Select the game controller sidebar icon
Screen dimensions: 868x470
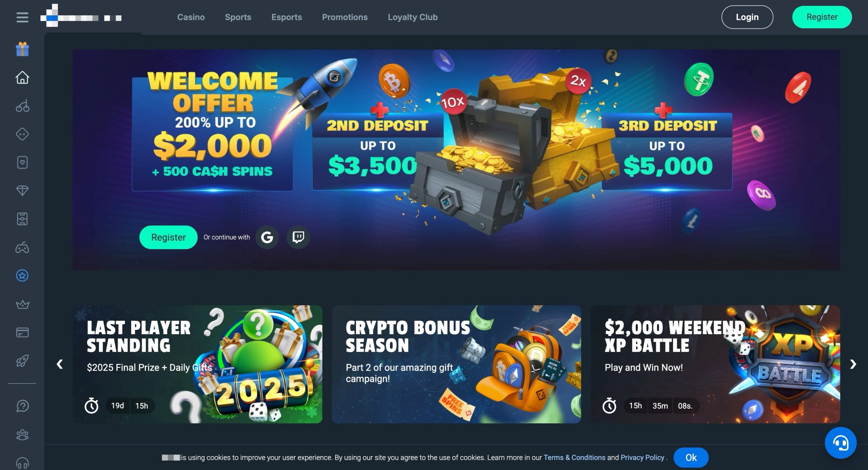[x=22, y=248]
